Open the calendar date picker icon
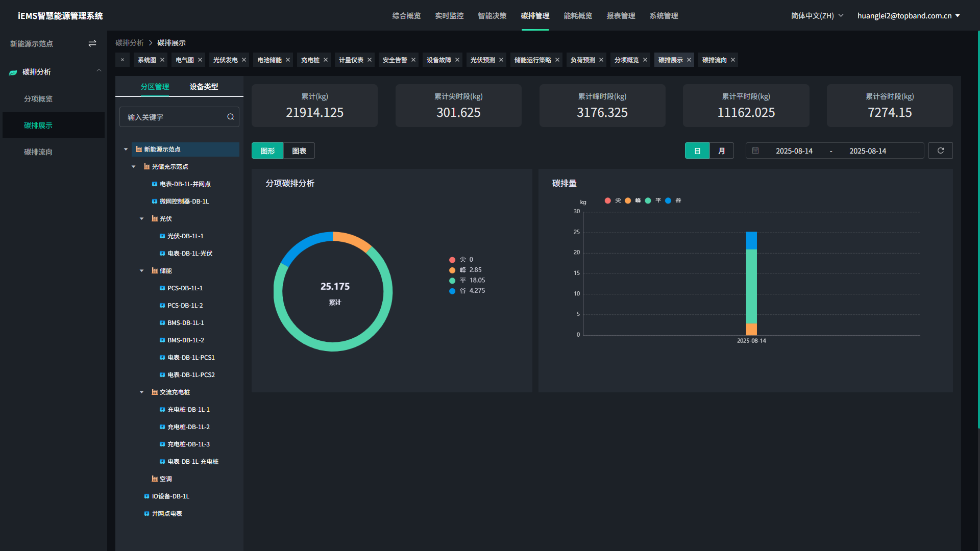Screen dimensions: 980x551 755,151
